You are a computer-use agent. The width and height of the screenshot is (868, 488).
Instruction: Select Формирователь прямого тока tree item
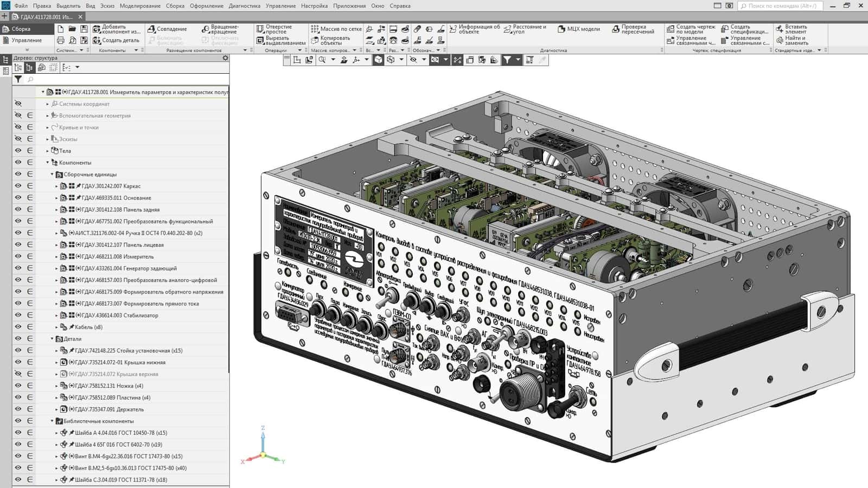[140, 304]
